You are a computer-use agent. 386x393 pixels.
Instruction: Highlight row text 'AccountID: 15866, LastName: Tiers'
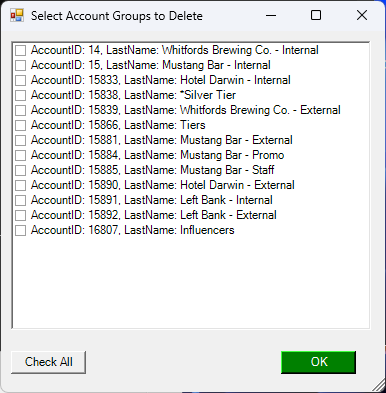118,125
